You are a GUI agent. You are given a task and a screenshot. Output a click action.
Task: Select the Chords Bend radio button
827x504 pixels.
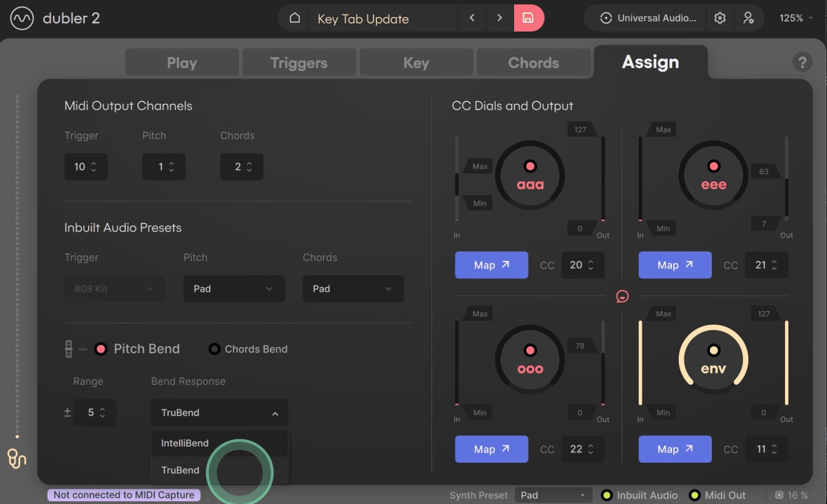click(x=214, y=349)
